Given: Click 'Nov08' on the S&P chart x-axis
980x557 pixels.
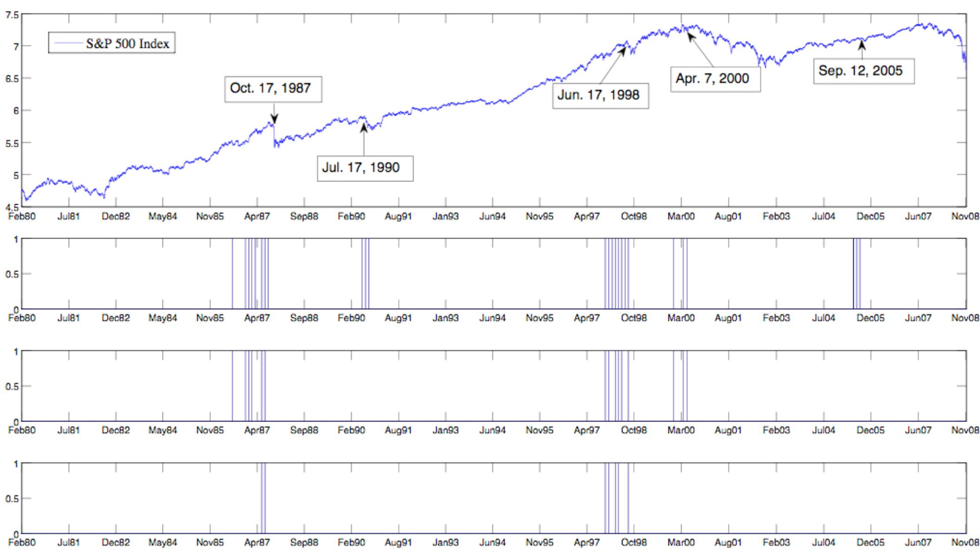Looking at the screenshot, I should click(x=965, y=217).
